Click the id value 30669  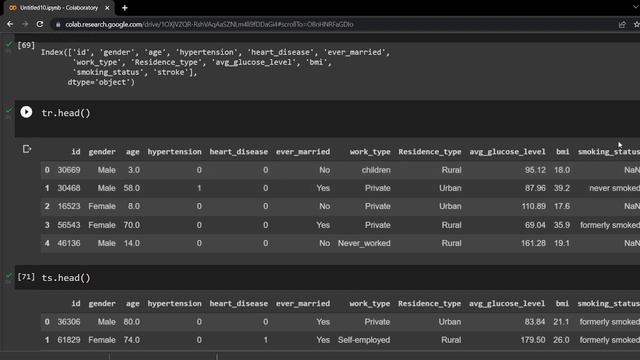[69, 170]
